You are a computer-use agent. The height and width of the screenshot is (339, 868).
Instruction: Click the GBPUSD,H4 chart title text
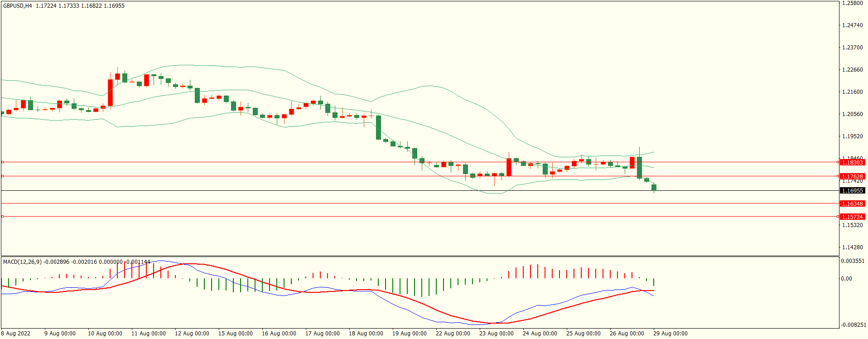point(18,6)
